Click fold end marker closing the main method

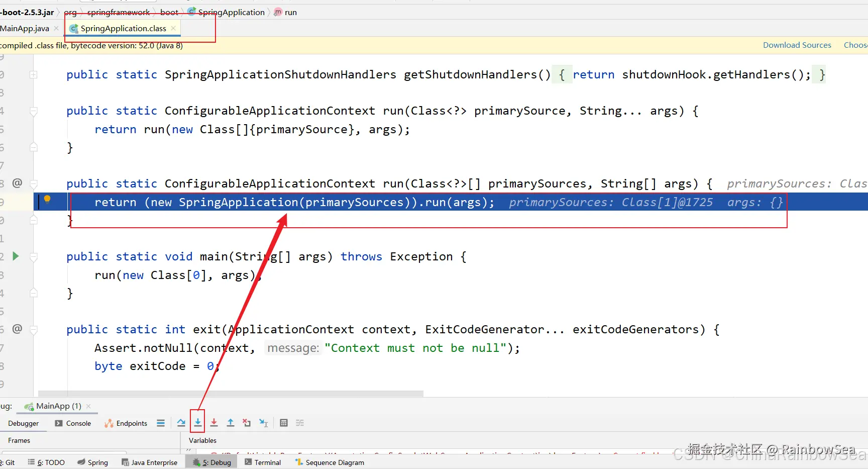tap(34, 293)
